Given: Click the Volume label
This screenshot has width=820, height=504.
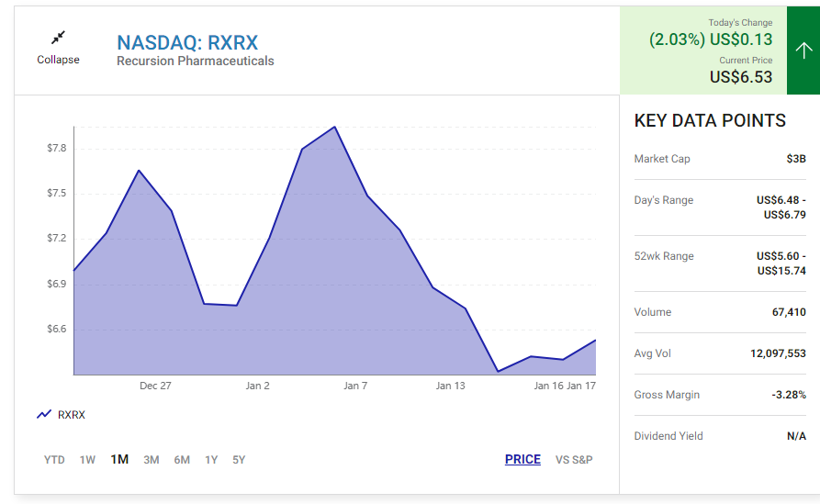Looking at the screenshot, I should coord(653,312).
